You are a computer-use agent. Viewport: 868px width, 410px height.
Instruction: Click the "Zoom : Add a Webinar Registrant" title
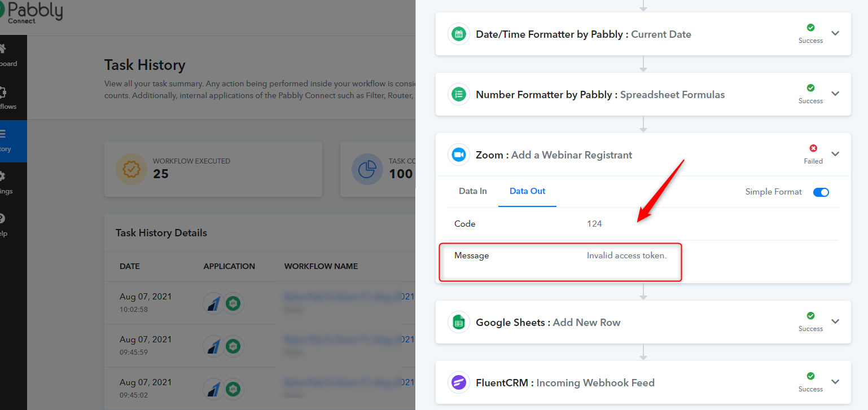pyautogui.click(x=554, y=155)
